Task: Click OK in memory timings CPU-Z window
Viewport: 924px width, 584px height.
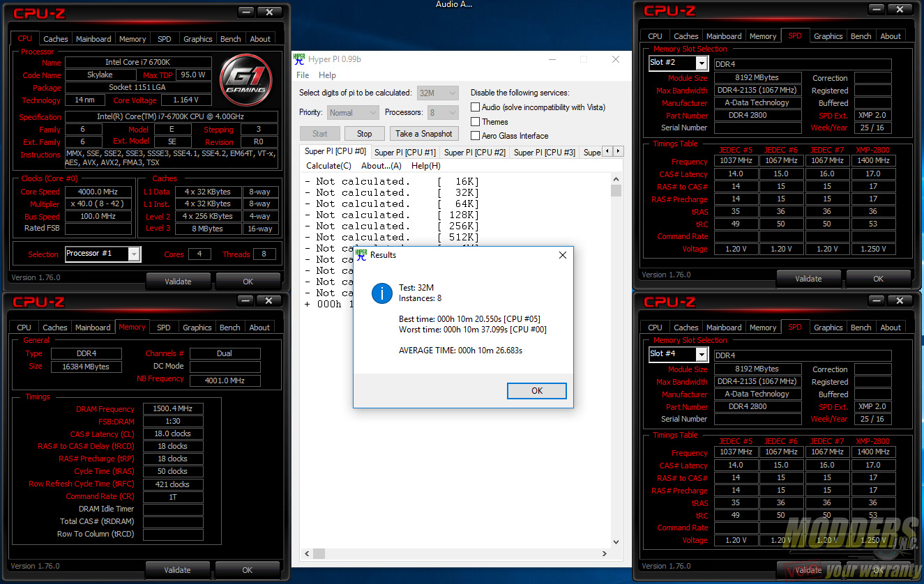Action: coord(247,570)
